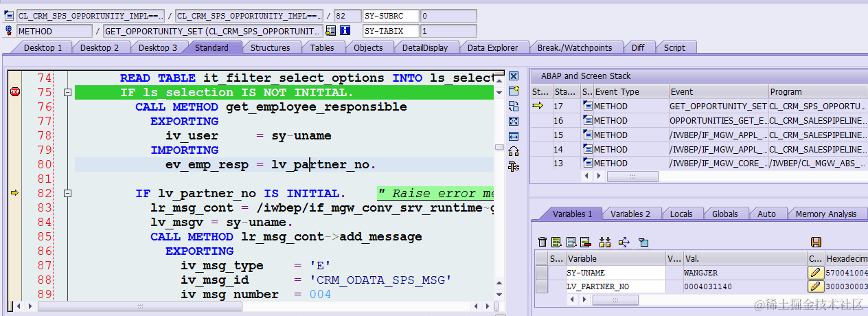Click the blue information 'i' icon in header
868x316 pixels.
[345, 31]
